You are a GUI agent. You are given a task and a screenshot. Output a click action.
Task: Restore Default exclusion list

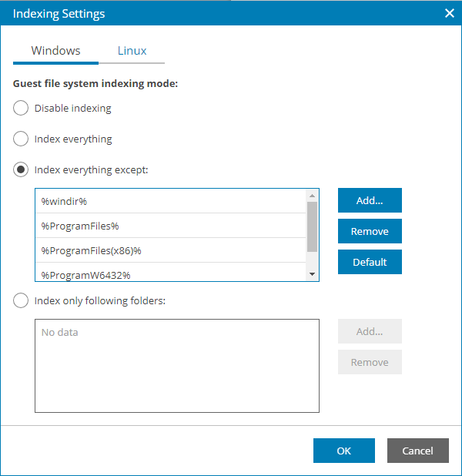pos(370,262)
